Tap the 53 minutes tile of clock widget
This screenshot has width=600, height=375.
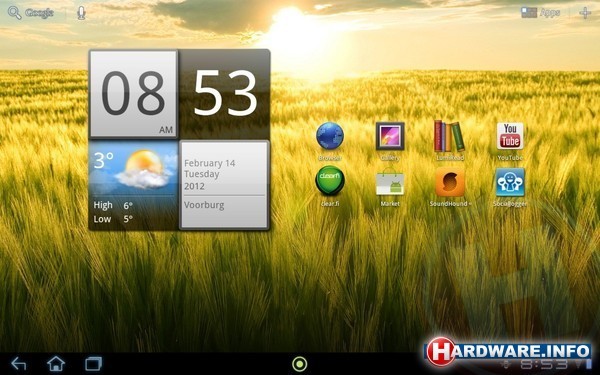[x=225, y=94]
